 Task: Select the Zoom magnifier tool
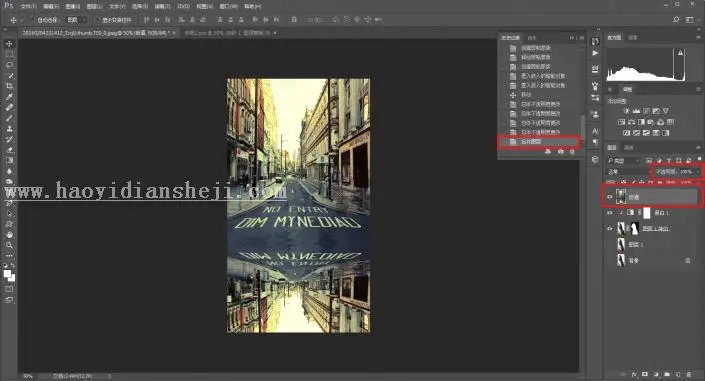point(9,245)
